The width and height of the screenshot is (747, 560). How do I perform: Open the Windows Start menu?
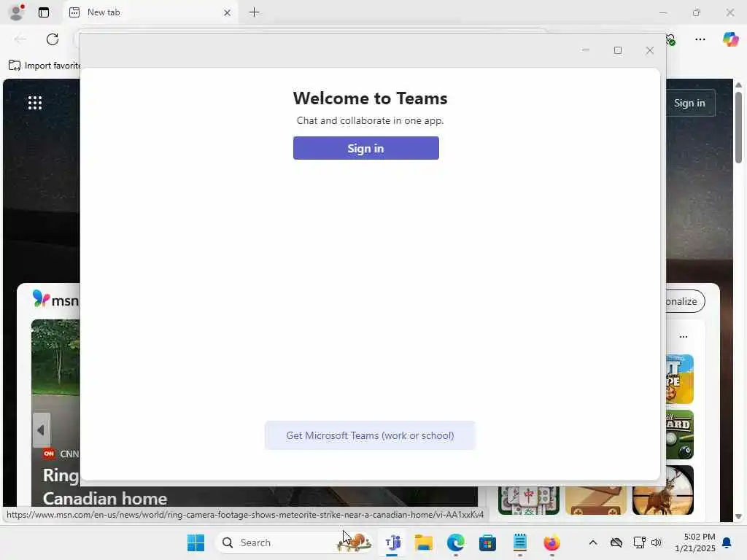[196, 542]
